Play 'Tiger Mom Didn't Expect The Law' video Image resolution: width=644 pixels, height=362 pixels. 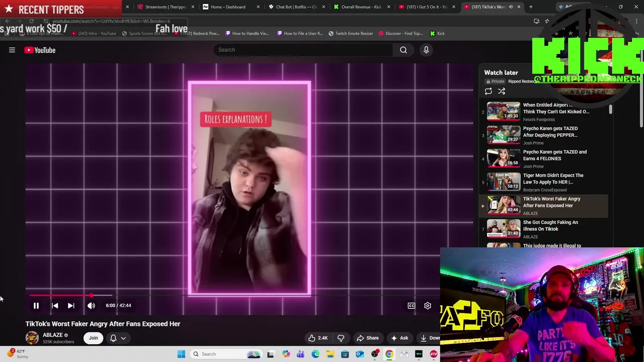pos(553,178)
